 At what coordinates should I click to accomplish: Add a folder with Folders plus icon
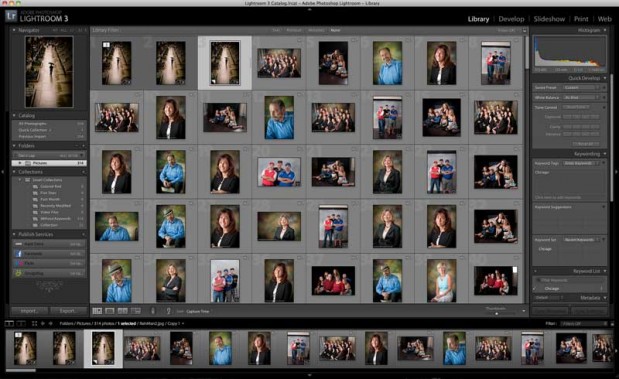[x=83, y=146]
